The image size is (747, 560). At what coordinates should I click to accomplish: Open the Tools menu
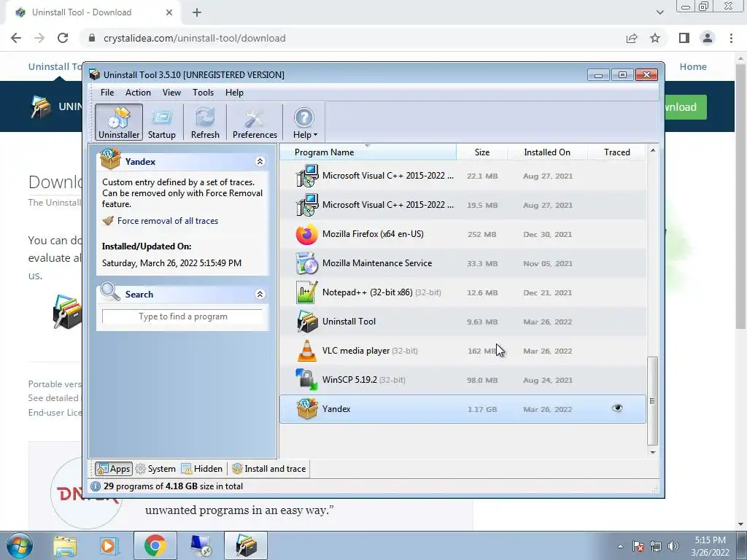203,93
